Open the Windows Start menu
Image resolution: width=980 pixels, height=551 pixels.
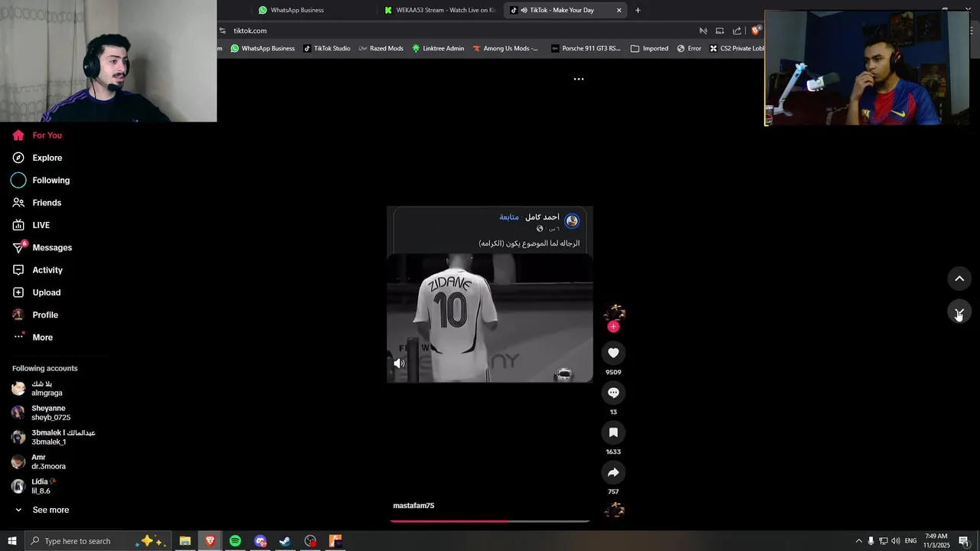(x=12, y=541)
